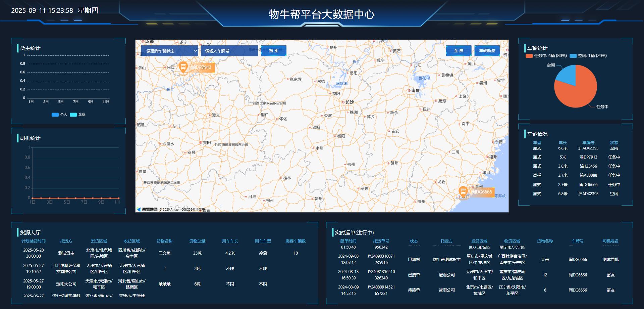Open the 请选择车辆状态 dropdown
The image size is (644, 309).
click(x=169, y=51)
